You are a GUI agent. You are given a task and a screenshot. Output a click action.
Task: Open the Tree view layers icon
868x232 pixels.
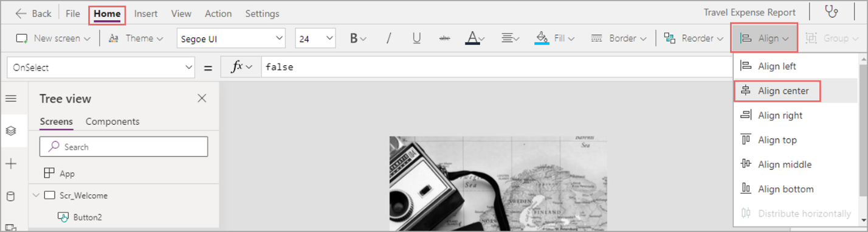(x=11, y=131)
